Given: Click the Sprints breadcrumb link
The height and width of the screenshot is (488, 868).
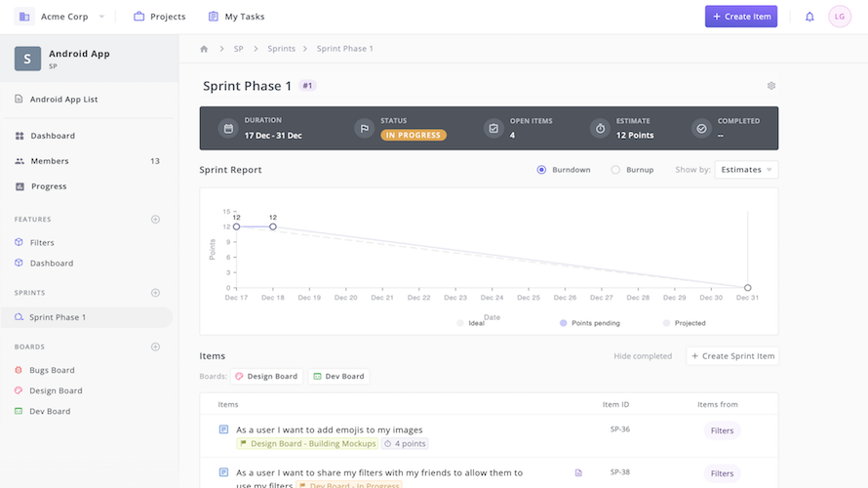Looking at the screenshot, I should (281, 49).
